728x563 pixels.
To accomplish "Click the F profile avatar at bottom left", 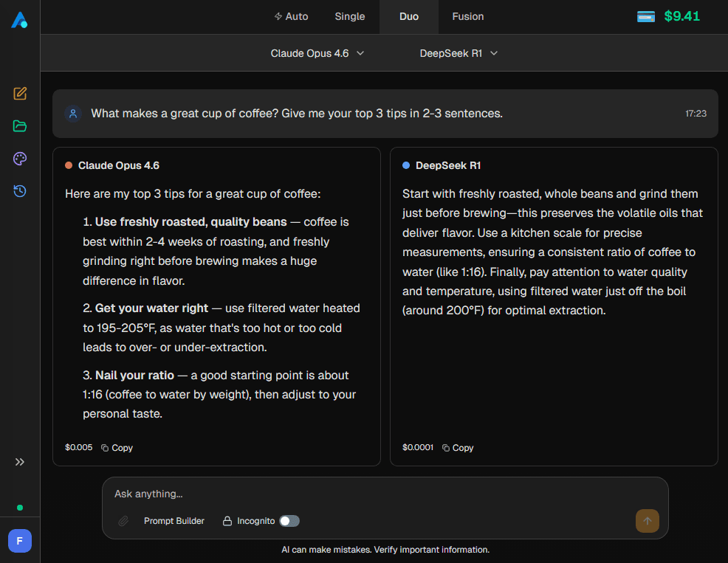I will pyautogui.click(x=20, y=541).
